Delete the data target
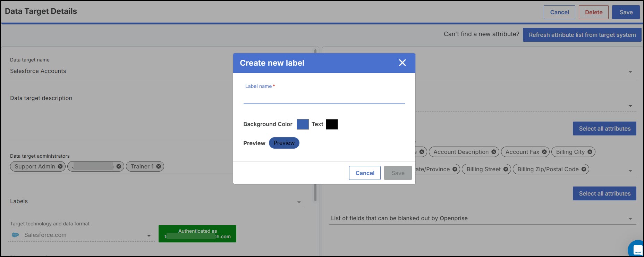Image resolution: width=644 pixels, height=257 pixels. [x=594, y=12]
